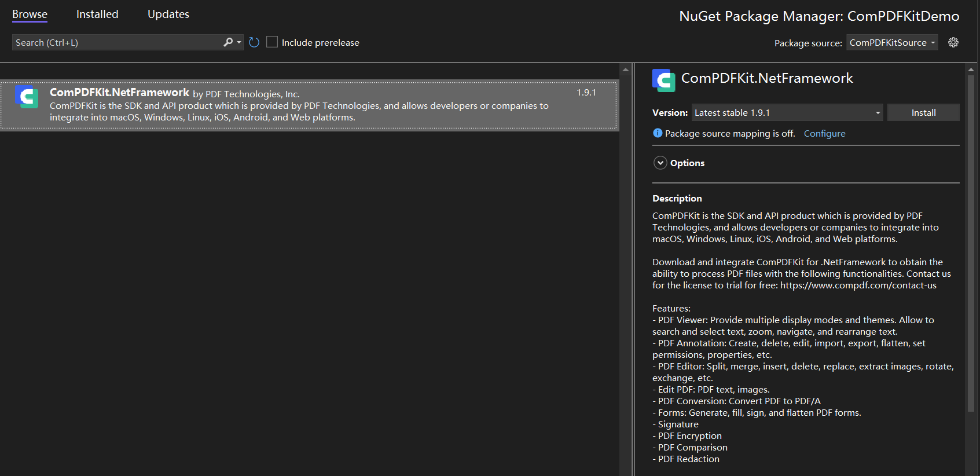Click the search magnifier icon
Screen dimensions: 980x476
click(x=228, y=42)
